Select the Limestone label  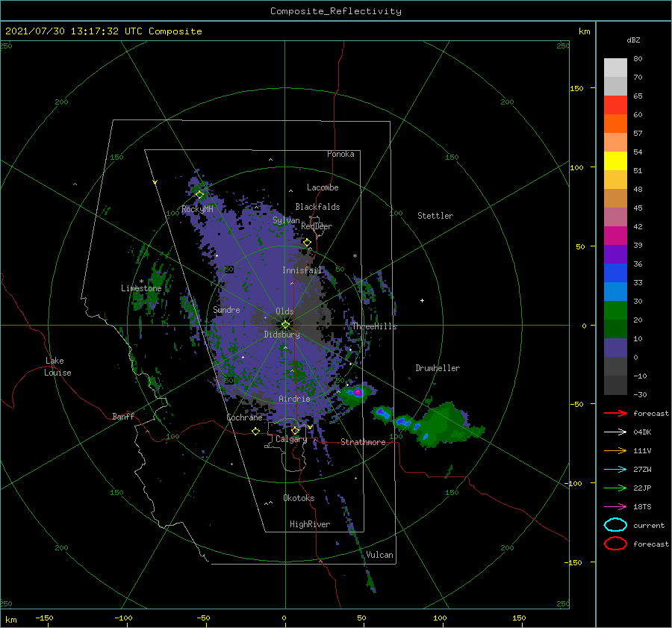click(x=141, y=288)
